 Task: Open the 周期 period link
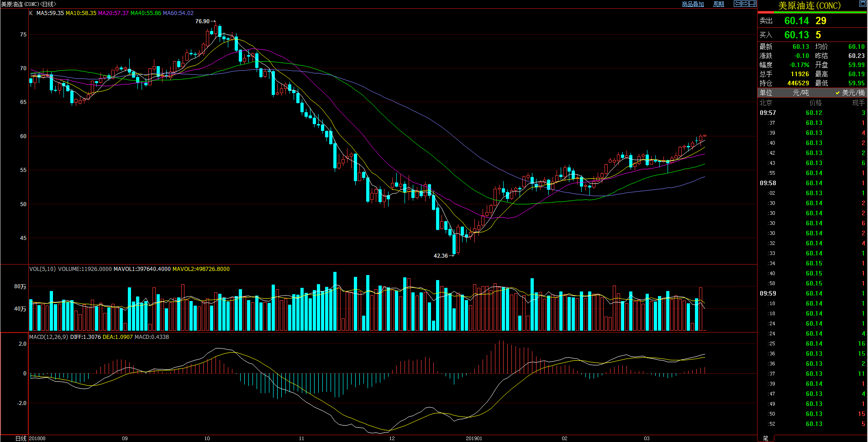coord(719,4)
